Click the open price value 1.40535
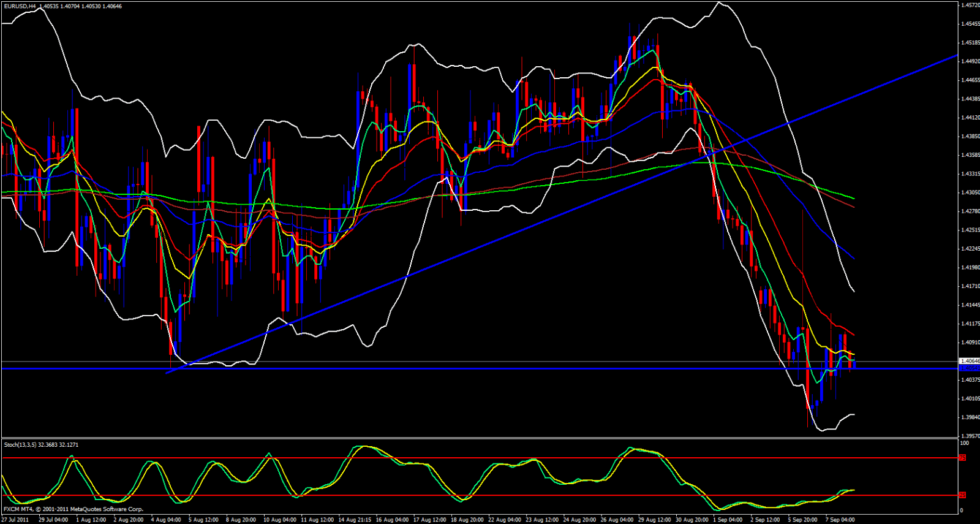 click(x=48, y=6)
